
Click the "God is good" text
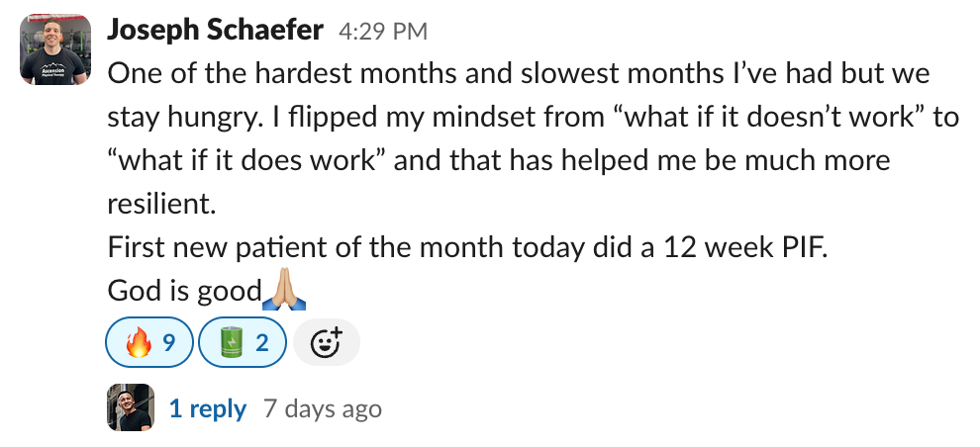(183, 290)
